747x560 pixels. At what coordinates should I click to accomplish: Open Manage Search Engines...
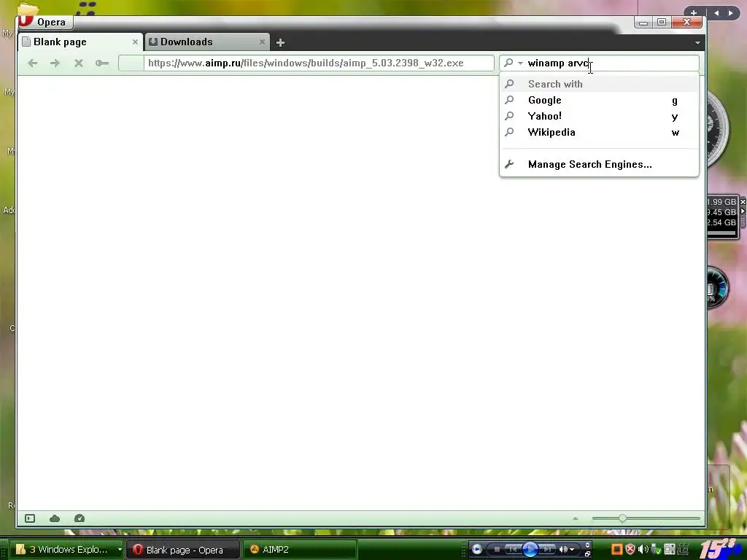click(599, 164)
